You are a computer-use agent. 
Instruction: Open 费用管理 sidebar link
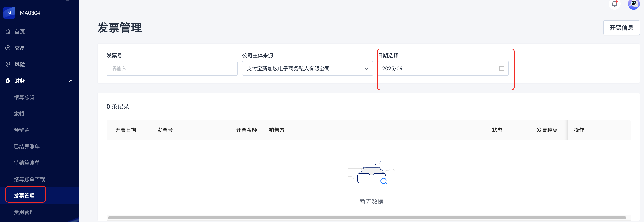[24, 212]
